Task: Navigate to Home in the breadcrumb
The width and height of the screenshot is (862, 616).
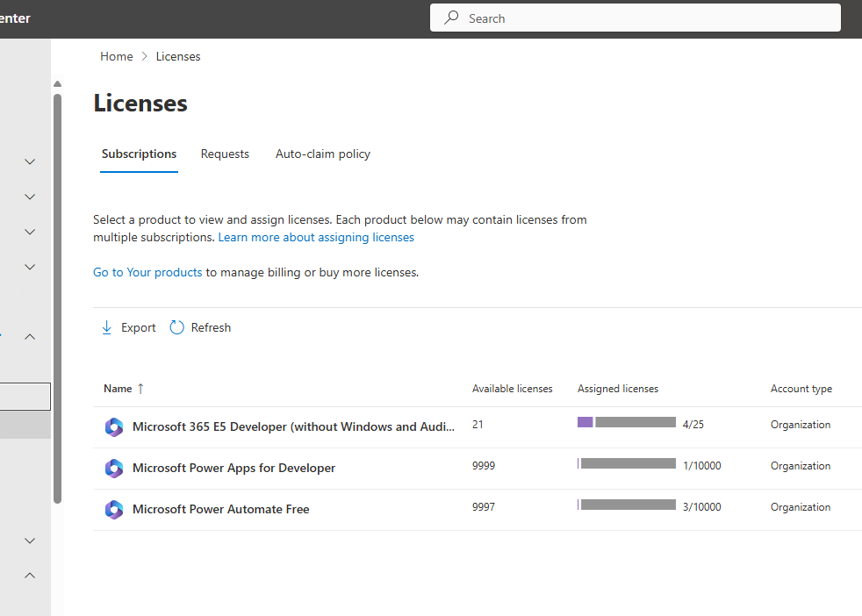Action: coord(117,56)
